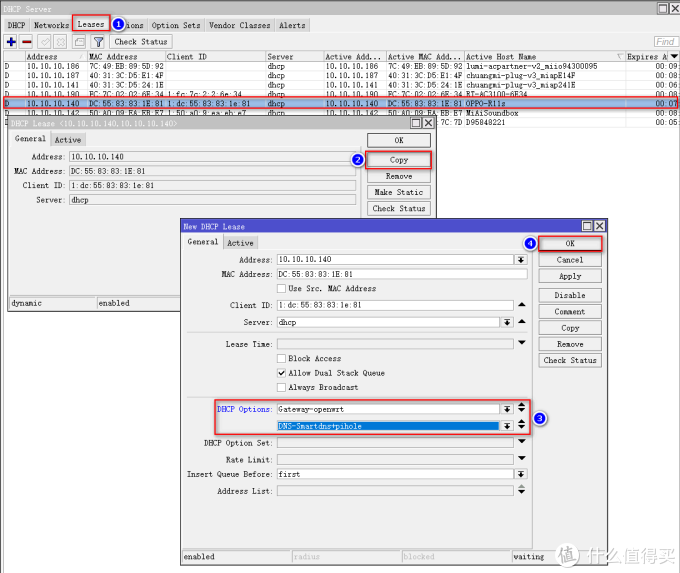Click Copy in New DHCP Lease
The image size is (680, 573).
click(570, 328)
